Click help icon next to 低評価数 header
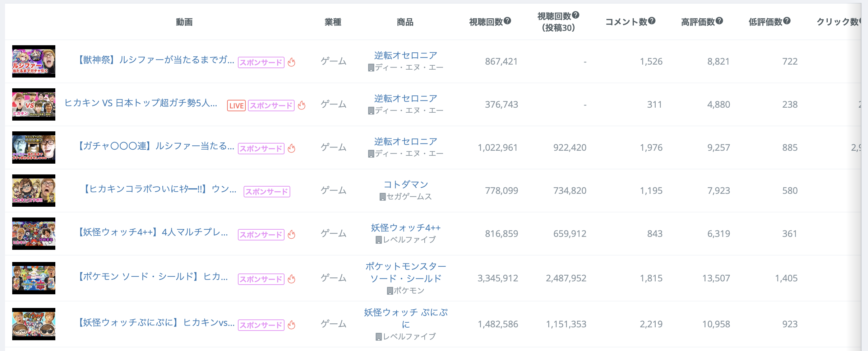 [x=787, y=21]
